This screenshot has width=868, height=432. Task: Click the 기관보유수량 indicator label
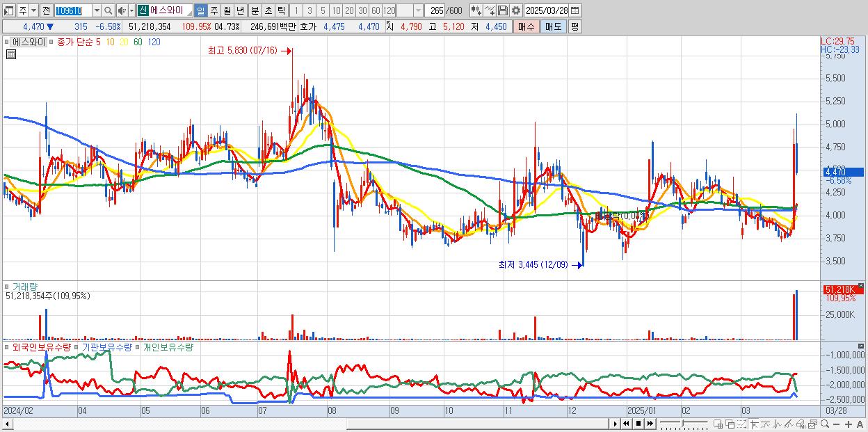pyautogui.click(x=107, y=346)
